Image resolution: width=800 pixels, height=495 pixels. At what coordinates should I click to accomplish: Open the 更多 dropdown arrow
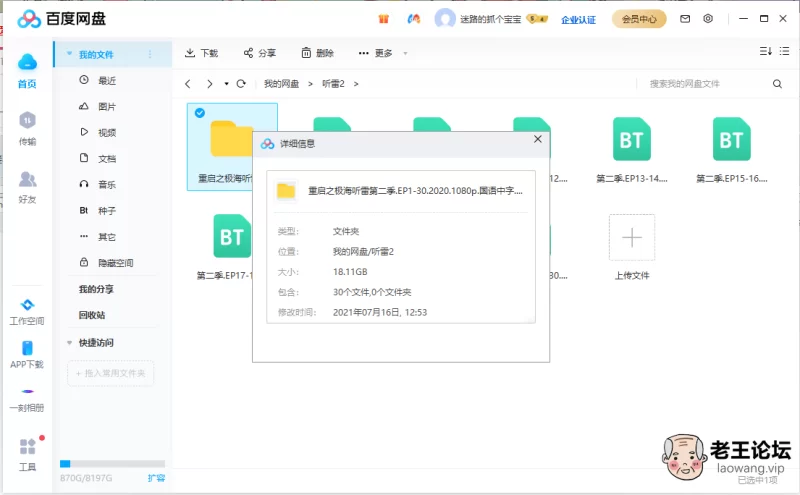(x=405, y=53)
